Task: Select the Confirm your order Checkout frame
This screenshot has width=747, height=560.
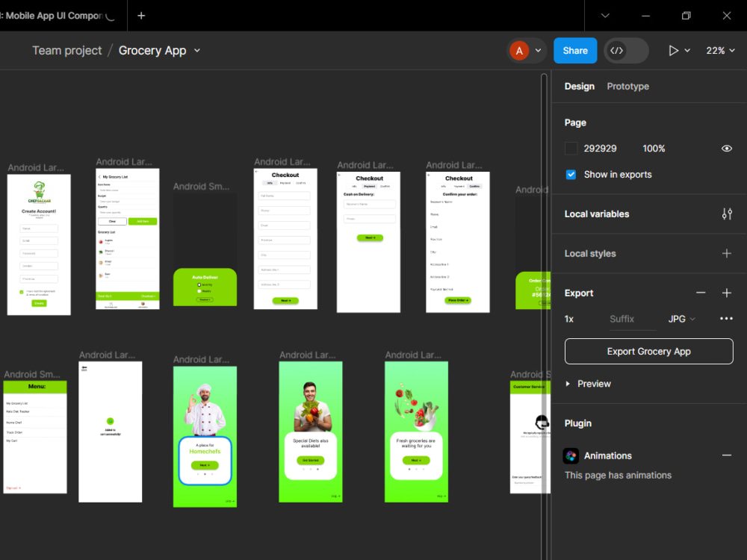Action: click(458, 243)
